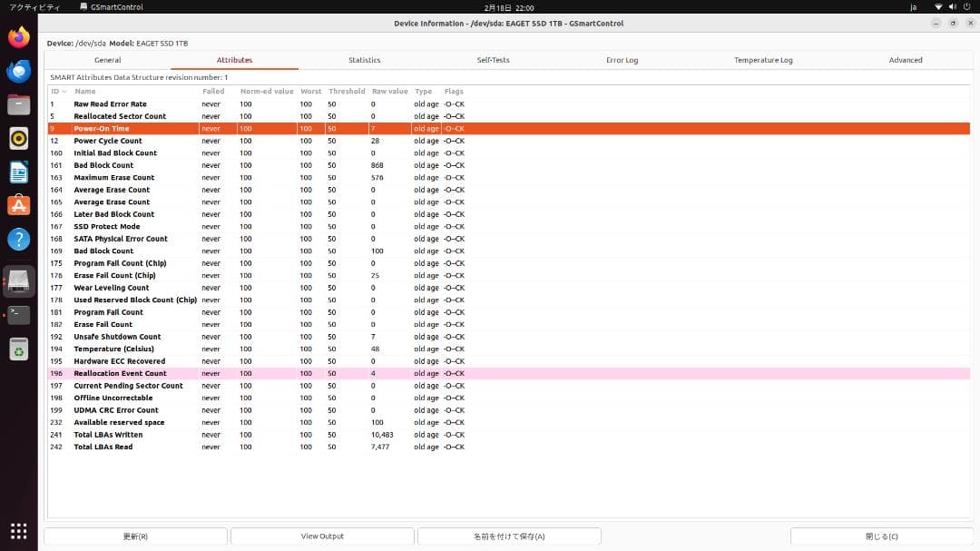
Task: Open the Advanced tab
Action: pos(906,60)
